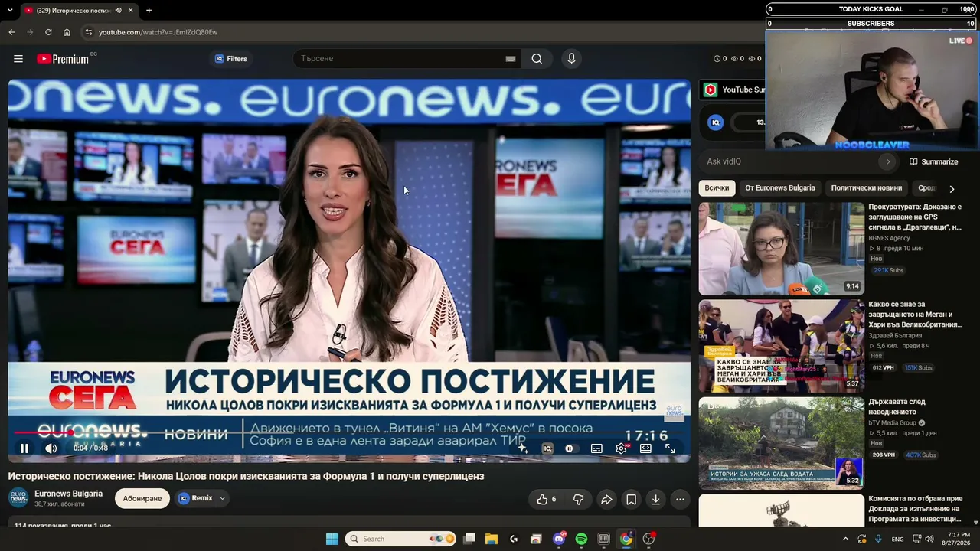The height and width of the screenshot is (551, 980).
Task: Click the magnifier search button
Action: [537, 59]
